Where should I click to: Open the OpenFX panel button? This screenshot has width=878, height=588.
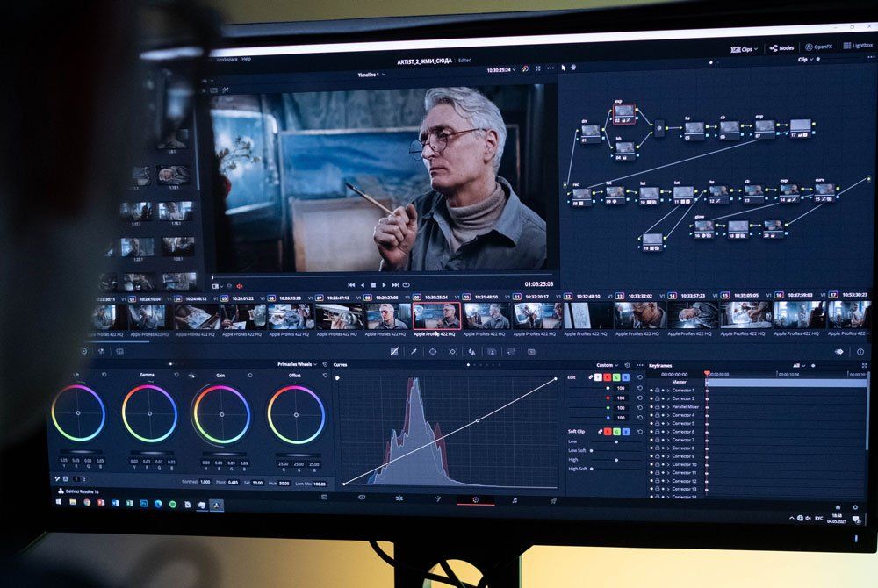click(819, 47)
